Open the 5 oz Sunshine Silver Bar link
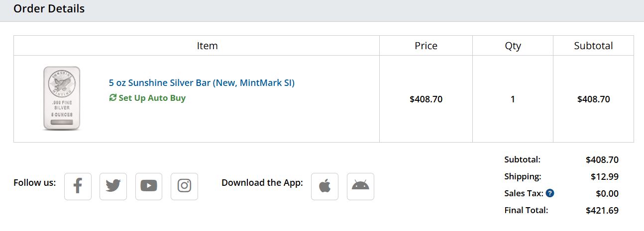Image resolution: width=644 pixels, height=231 pixels. click(202, 83)
